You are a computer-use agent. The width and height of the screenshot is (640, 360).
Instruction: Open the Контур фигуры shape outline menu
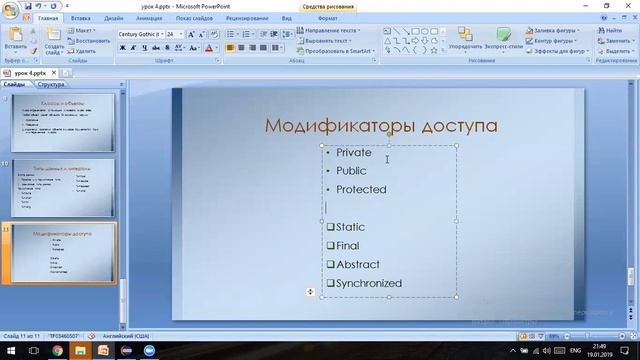point(551,41)
